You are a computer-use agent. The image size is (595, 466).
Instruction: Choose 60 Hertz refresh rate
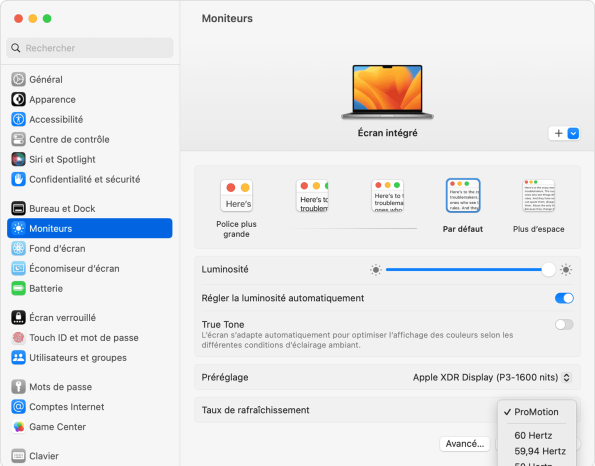pos(533,435)
